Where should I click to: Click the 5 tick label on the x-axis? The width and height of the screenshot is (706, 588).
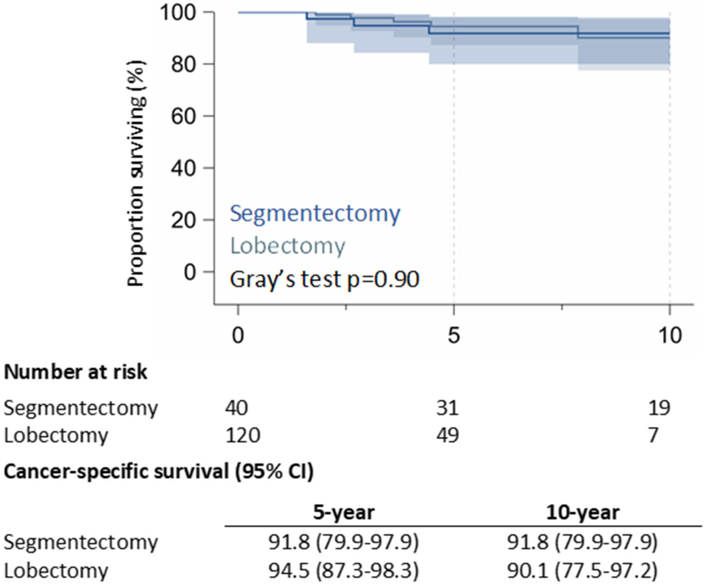coord(454,335)
